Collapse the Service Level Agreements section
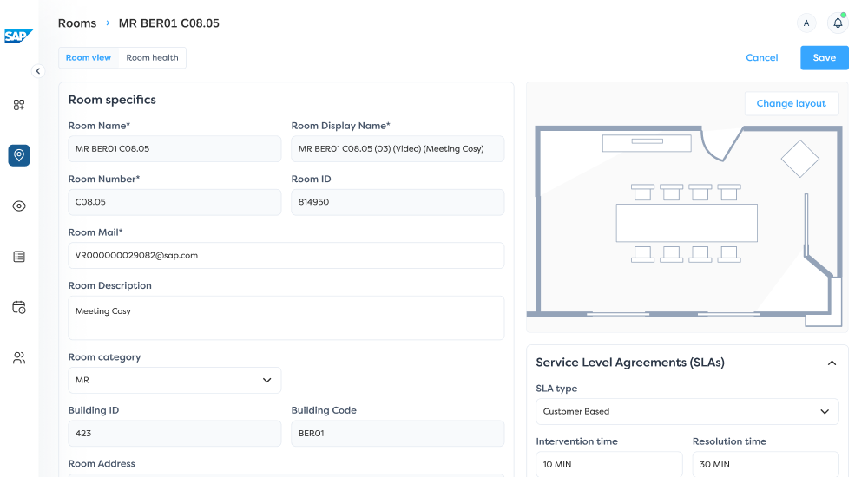 832,363
